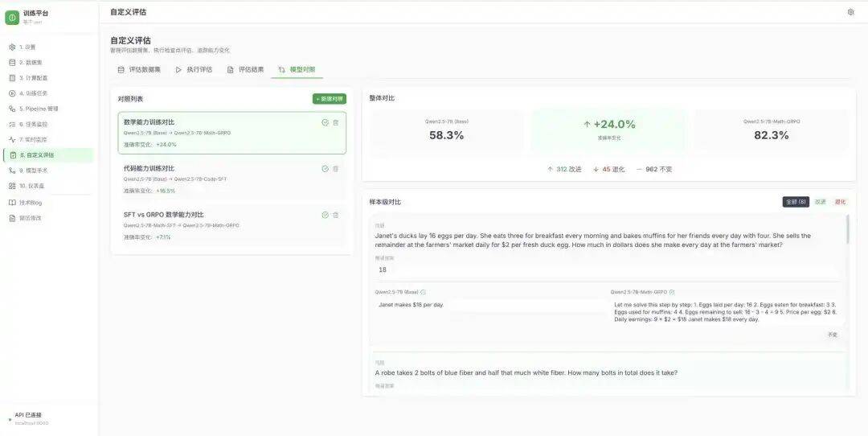
Task: Select the 全部 (8) sample filter
Action: [796, 202]
